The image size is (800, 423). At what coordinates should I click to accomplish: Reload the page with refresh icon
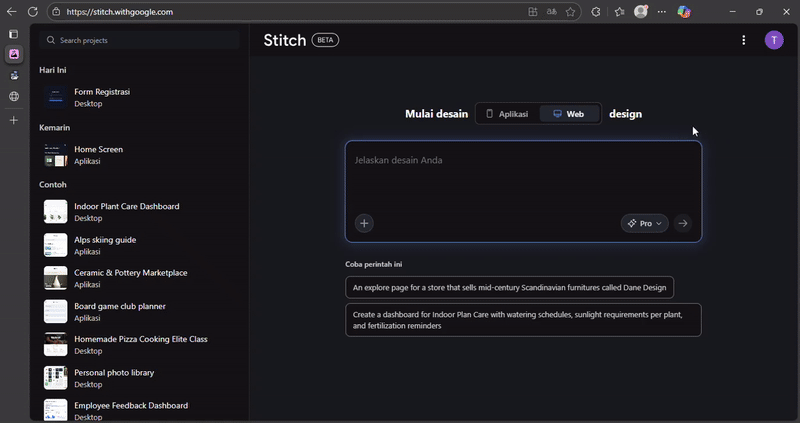coord(33,12)
